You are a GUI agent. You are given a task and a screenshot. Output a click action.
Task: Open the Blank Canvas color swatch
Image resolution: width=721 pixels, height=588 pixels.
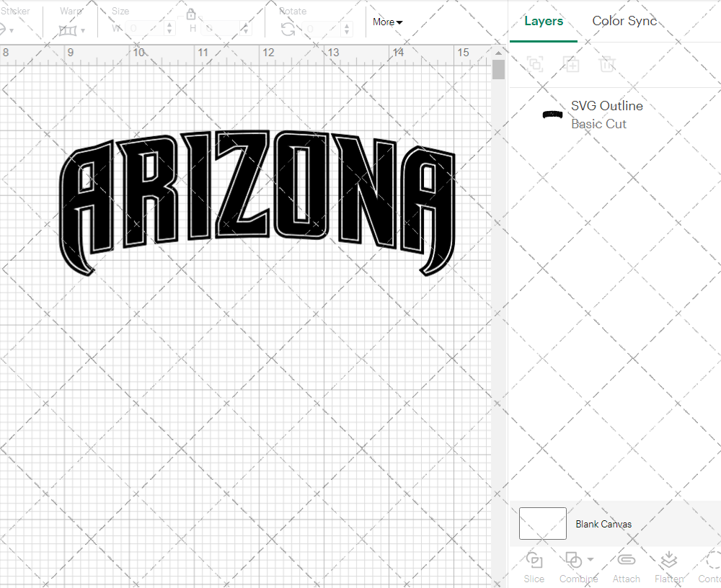pyautogui.click(x=542, y=524)
